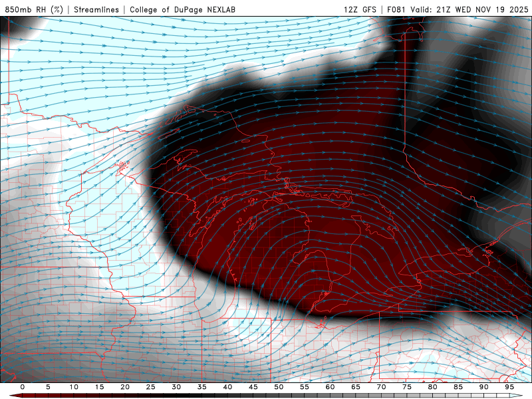The image size is (532, 399).
Task: Click the '25' value on the color scale
Action: [151, 387]
